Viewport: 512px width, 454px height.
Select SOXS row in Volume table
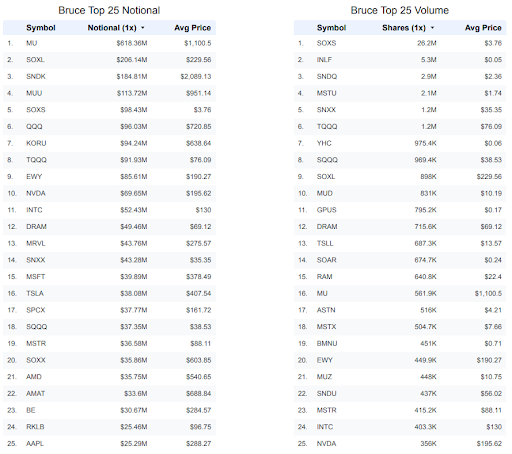400,43
